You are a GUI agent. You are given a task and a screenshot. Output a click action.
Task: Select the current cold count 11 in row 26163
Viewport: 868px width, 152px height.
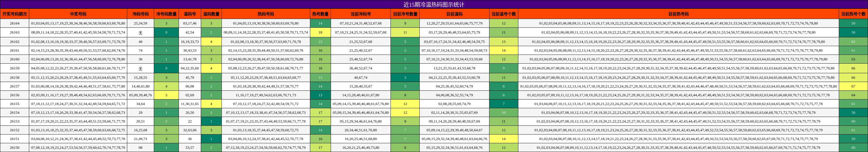point(405,32)
